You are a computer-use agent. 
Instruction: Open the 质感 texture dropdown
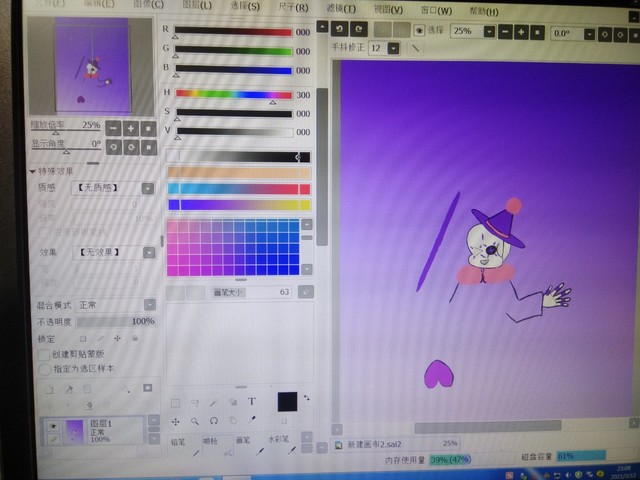(147, 188)
